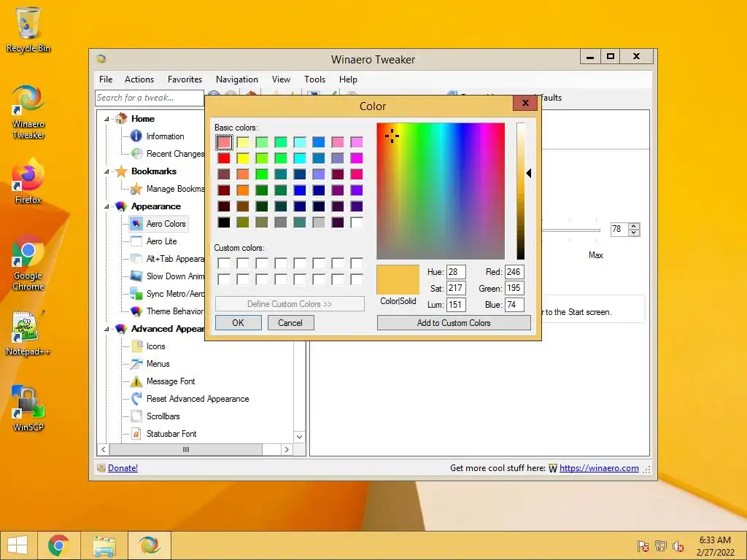Collapse the Advanced Appearance tree node
Screen dimensions: 747x560
[x=107, y=329]
